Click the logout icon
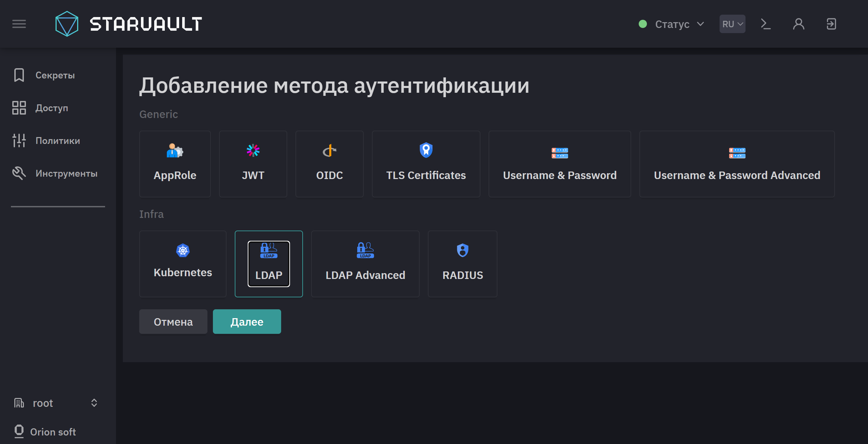The height and width of the screenshot is (444, 868). [x=831, y=24]
